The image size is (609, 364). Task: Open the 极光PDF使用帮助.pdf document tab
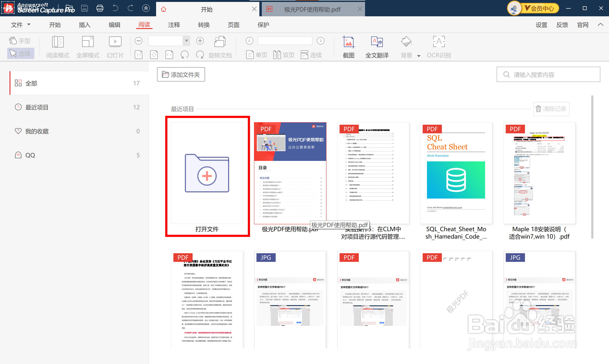[x=312, y=9]
